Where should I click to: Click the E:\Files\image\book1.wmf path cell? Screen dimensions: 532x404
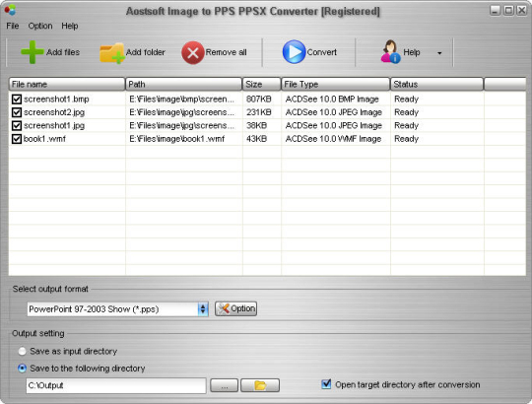[176, 139]
